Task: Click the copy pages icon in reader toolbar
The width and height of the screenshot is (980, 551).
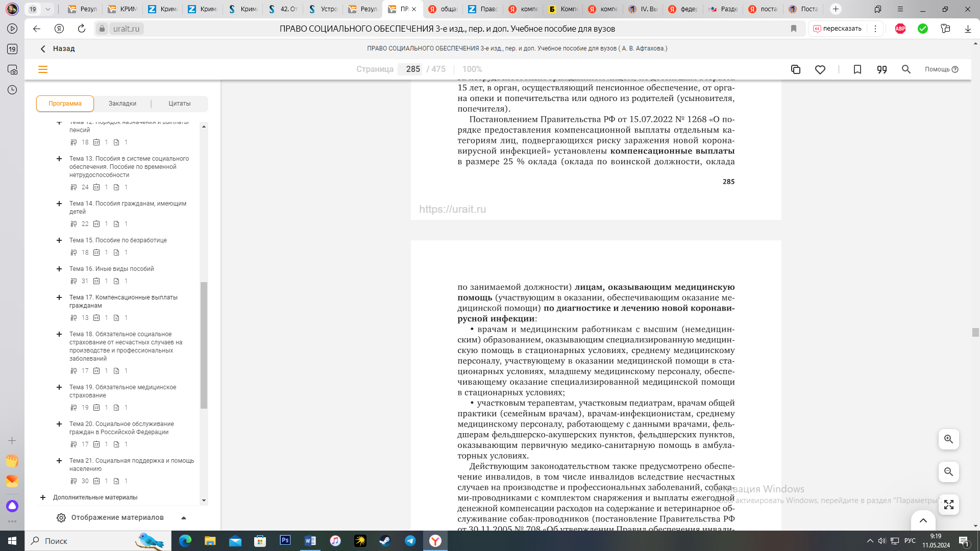Action: 795,69
